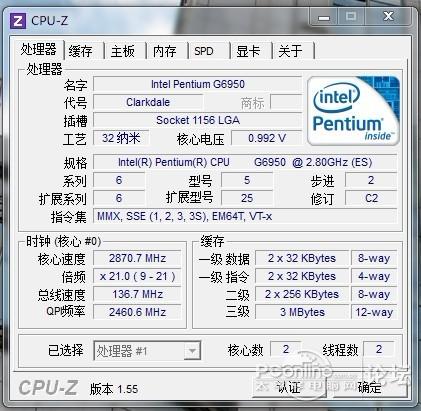
Task: Open the 主板 tab
Action: tap(123, 51)
